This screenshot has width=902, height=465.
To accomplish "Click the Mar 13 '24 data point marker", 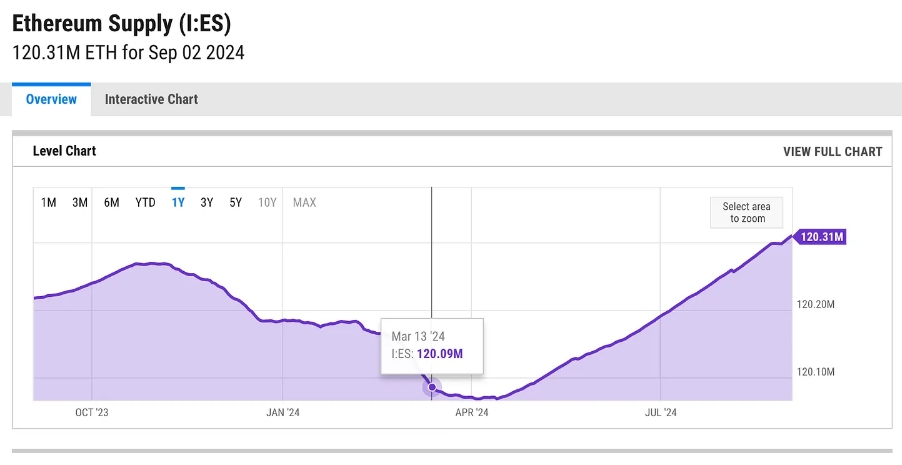I will coord(432,387).
